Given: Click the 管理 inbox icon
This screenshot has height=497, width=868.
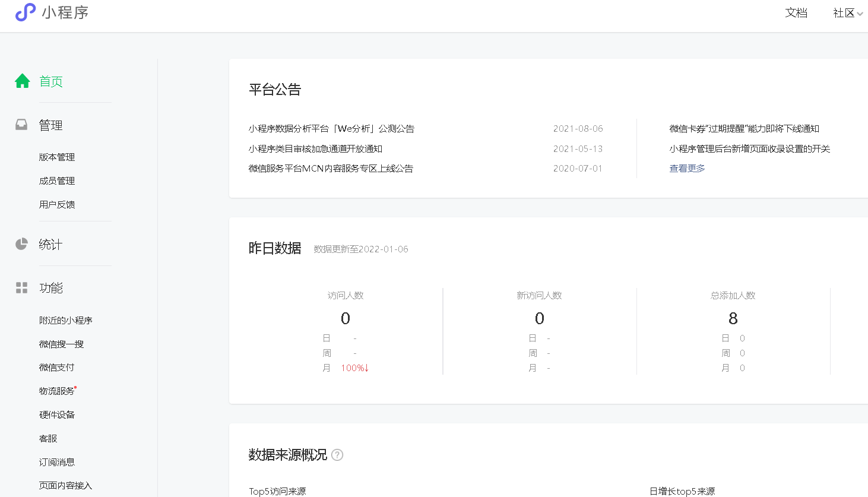Looking at the screenshot, I should 21,125.
